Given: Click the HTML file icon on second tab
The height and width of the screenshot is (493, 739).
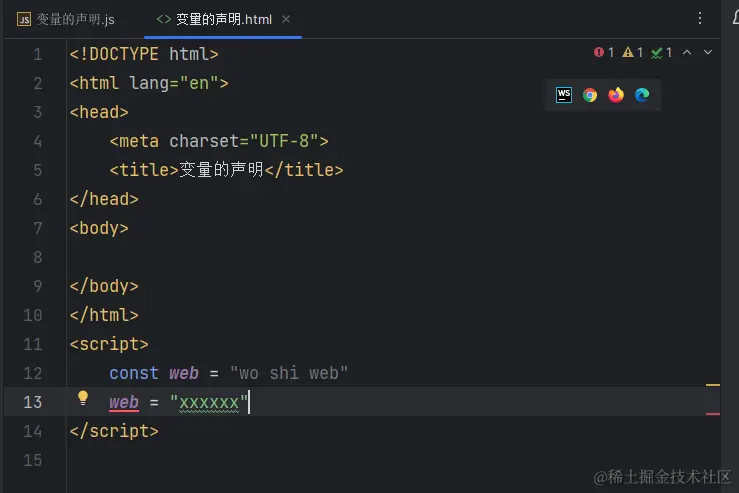Looking at the screenshot, I should click(x=164, y=19).
